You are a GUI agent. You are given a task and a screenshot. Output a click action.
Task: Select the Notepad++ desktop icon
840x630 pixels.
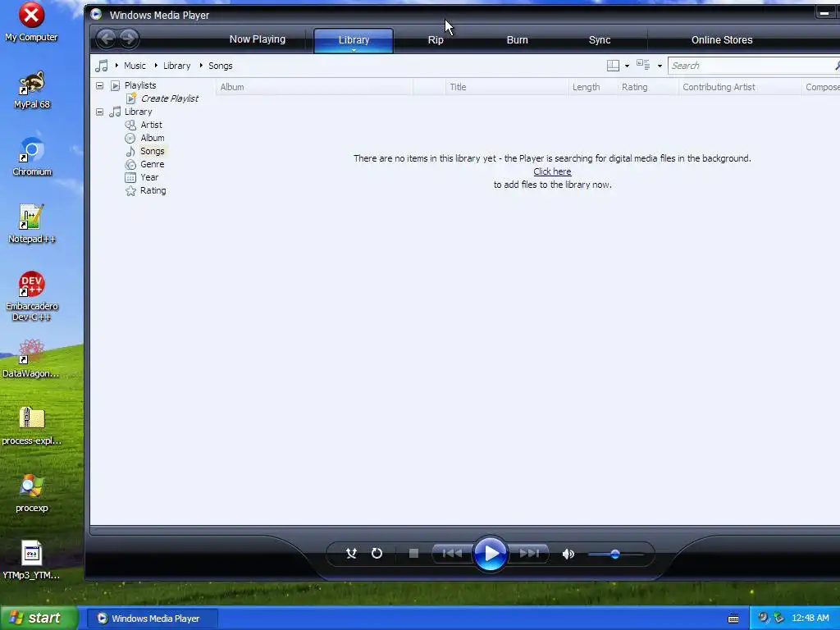point(32,225)
